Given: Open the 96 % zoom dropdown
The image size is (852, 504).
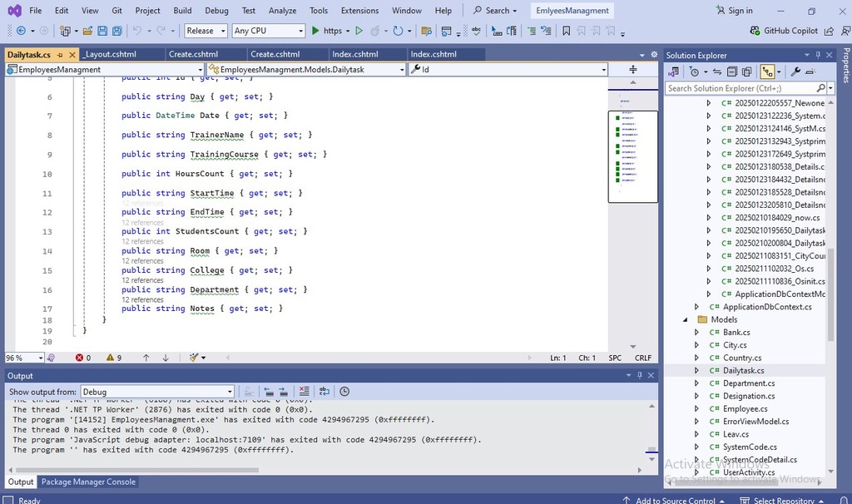Looking at the screenshot, I should pos(24,358).
